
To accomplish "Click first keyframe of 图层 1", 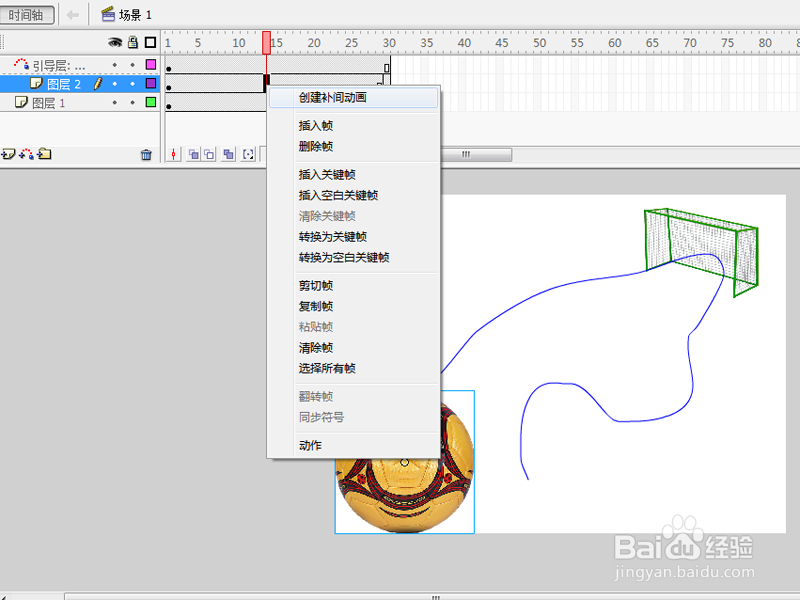I will 169,107.
